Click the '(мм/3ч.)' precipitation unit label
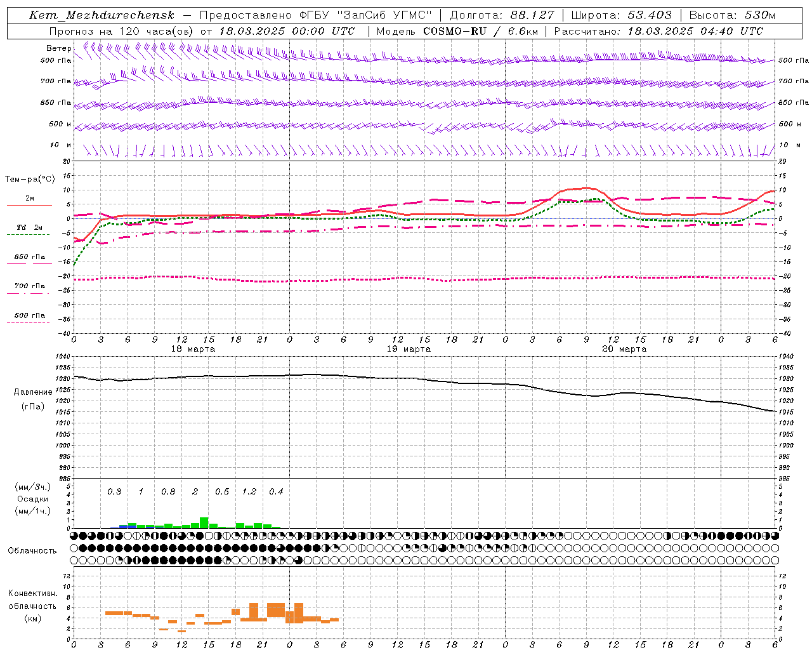This screenshot has width=812, height=650. point(32,487)
